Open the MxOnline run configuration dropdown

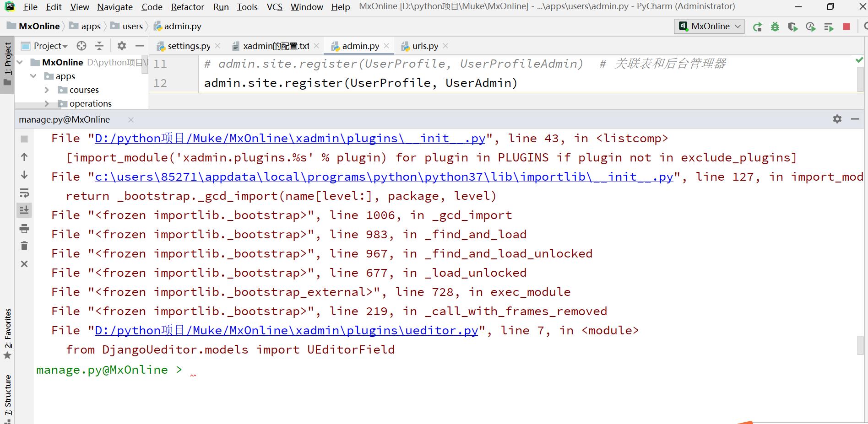tap(709, 26)
